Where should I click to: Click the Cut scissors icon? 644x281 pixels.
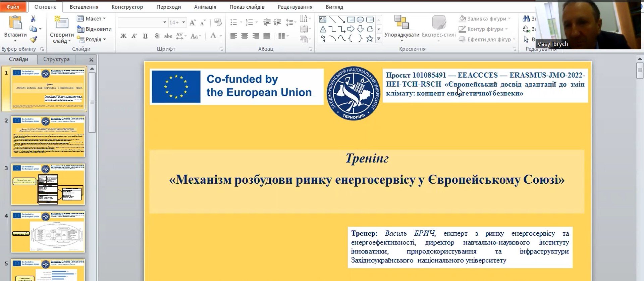[33, 19]
